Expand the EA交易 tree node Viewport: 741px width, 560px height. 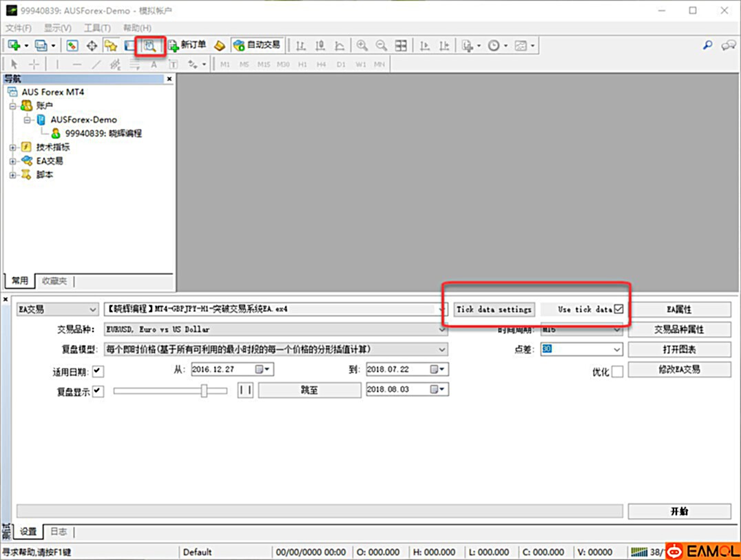click(x=13, y=161)
